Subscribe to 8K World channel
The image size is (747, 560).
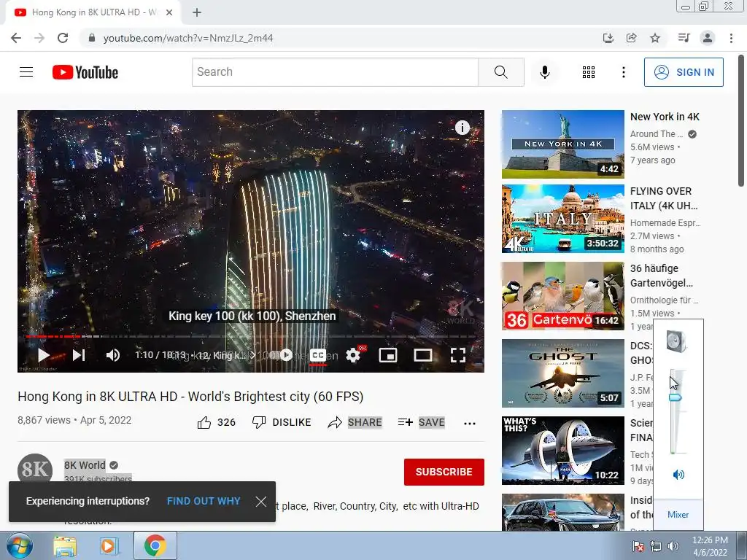444,472
